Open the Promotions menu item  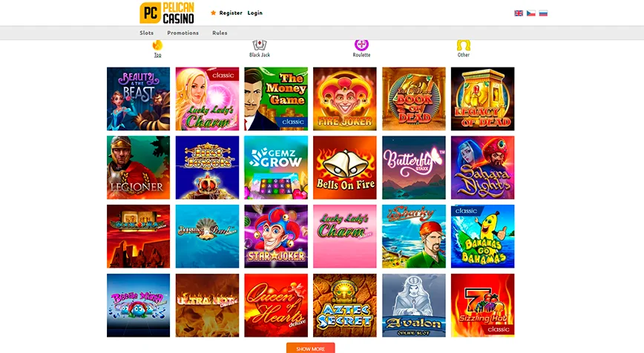click(183, 33)
